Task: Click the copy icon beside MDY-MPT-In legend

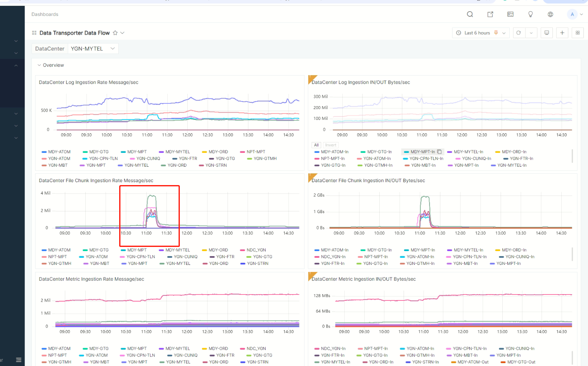Action: coord(439,152)
